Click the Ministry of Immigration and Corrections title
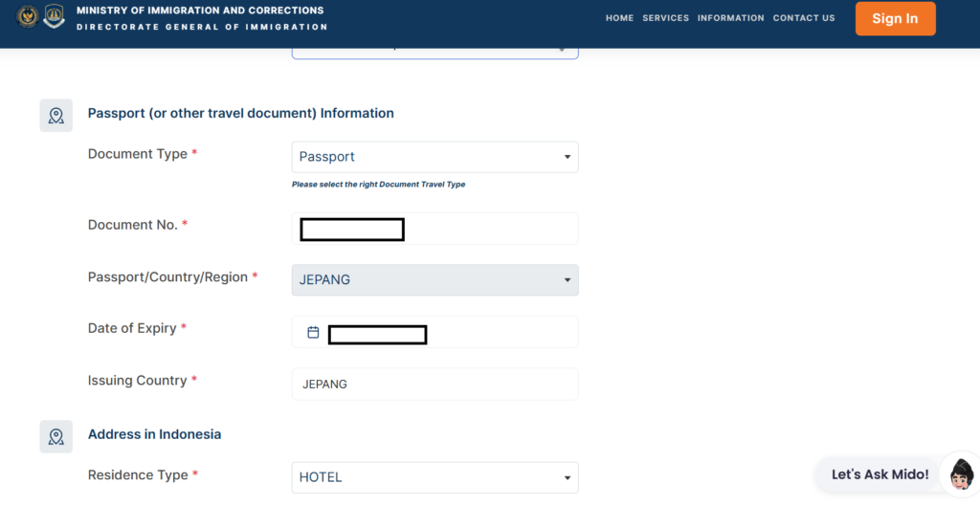The width and height of the screenshot is (980, 507). click(200, 11)
